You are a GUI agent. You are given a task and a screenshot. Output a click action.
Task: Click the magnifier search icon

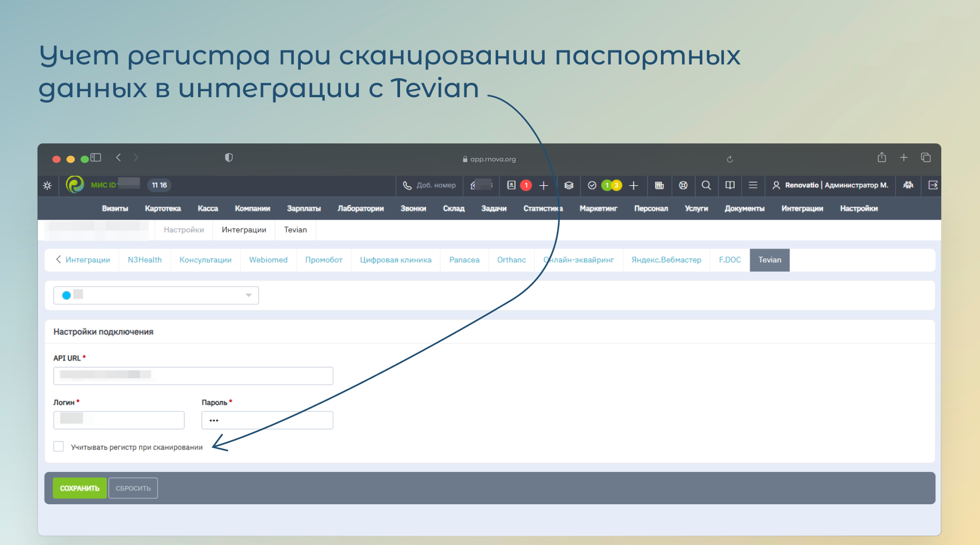click(706, 185)
